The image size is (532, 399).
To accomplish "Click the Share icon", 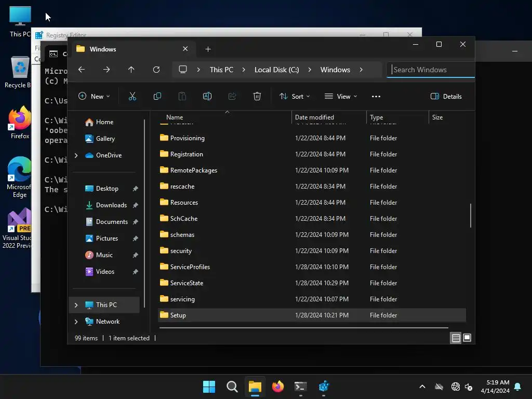I will point(232,96).
